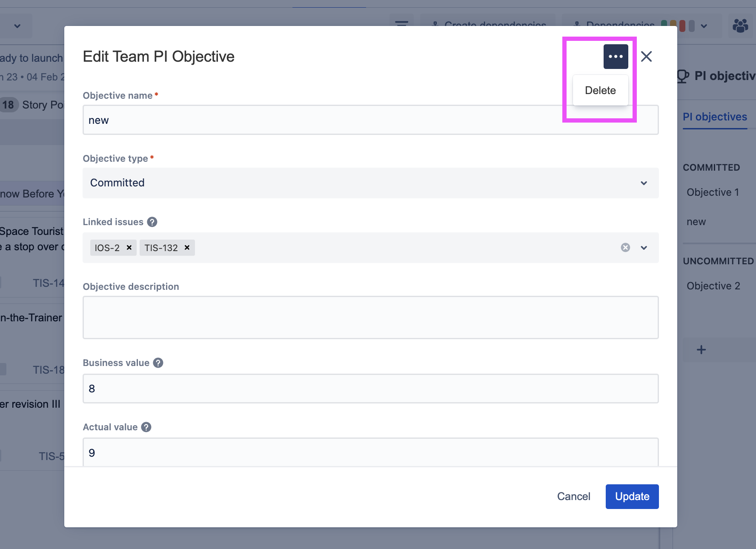Click the Actual value field
The width and height of the screenshot is (756, 549).
pyautogui.click(x=370, y=452)
